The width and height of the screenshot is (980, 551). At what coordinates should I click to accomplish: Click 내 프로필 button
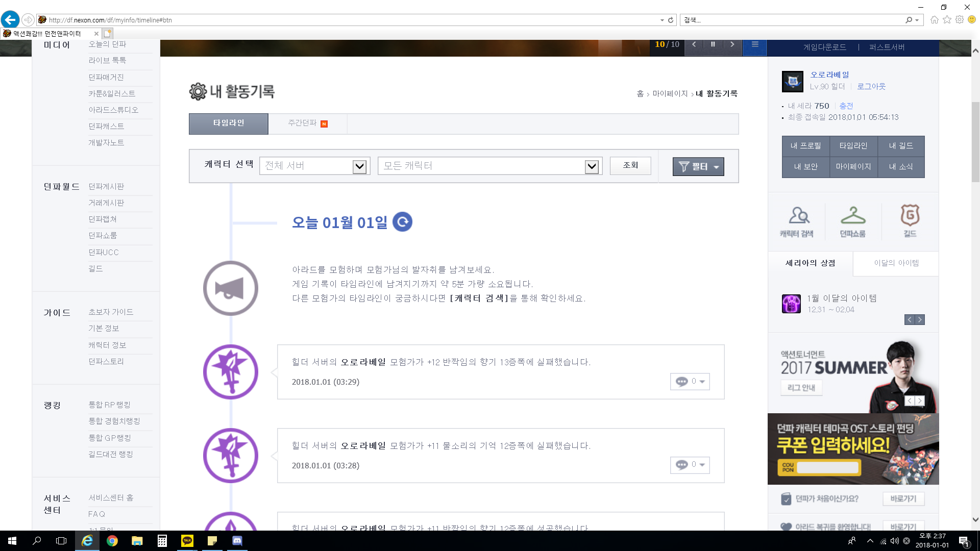click(806, 146)
